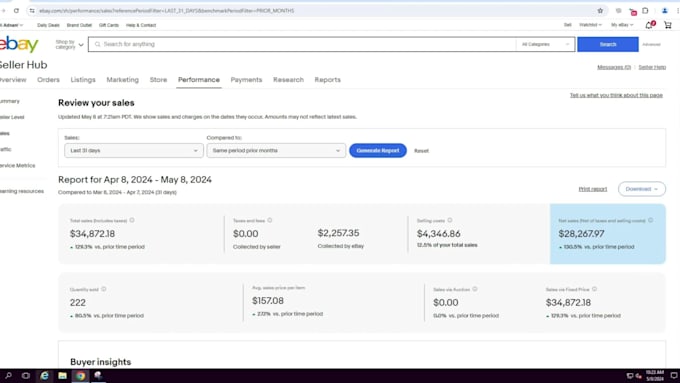Open the All Categories dropdown
Image resolution: width=680 pixels, height=383 pixels.
(x=545, y=44)
